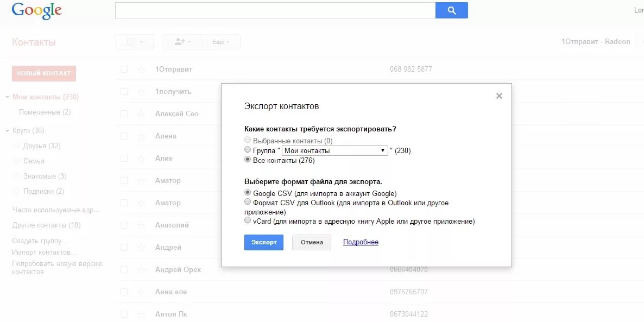Click the add contact person icon in toolbar

(x=180, y=41)
